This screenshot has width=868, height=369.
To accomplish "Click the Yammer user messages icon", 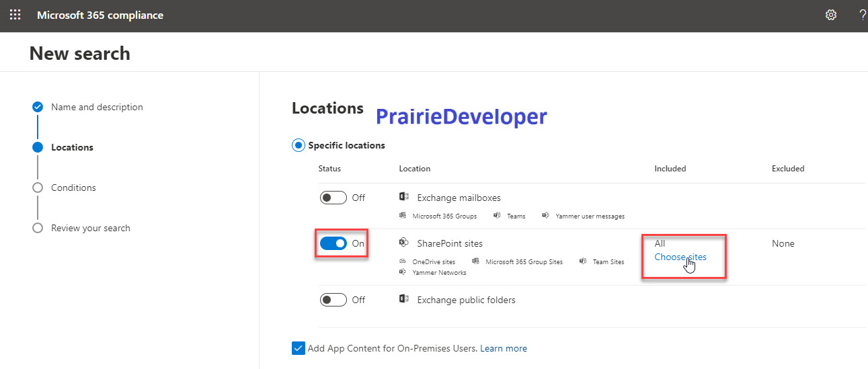I will (545, 216).
